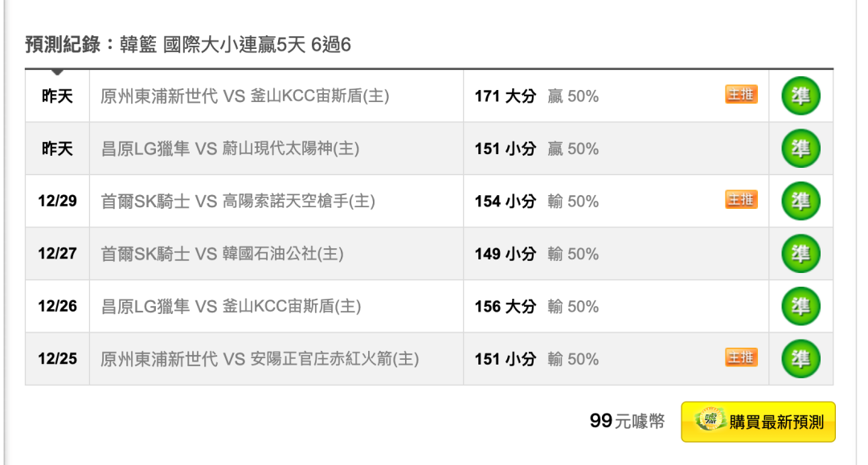Click the 主推 badge in 12/25 row
Screen dimensions: 868x465
(741, 357)
